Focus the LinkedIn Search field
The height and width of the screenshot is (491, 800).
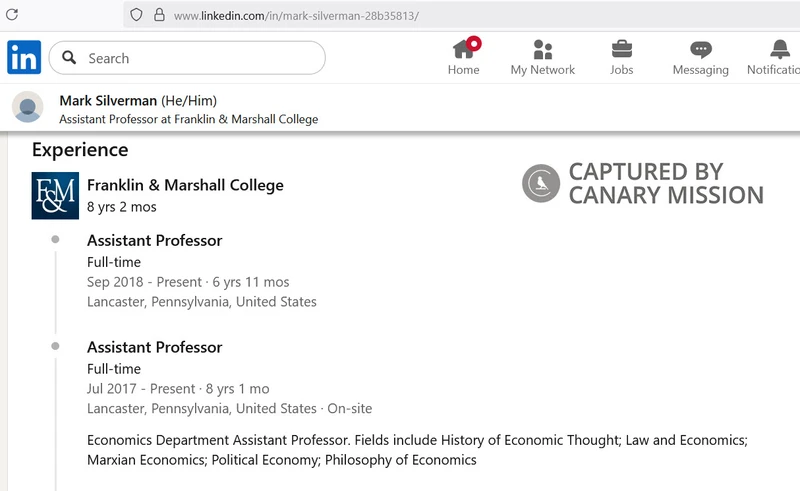coord(200,58)
